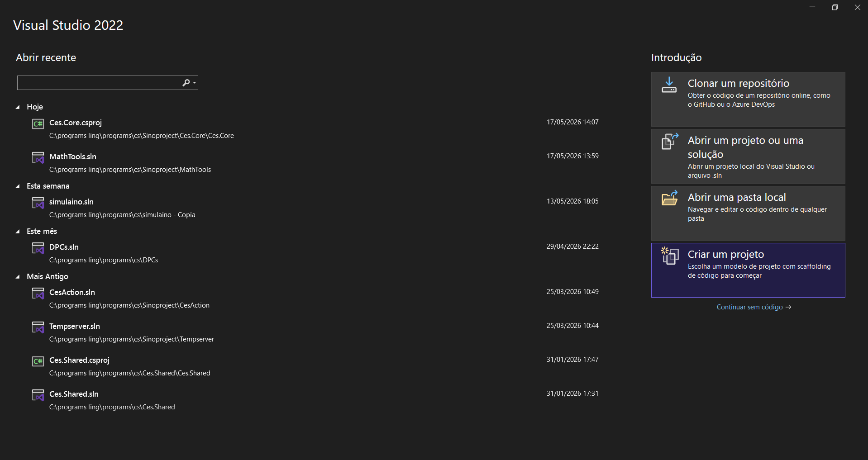
Task: Collapse the Esta semana group
Action: click(18, 186)
